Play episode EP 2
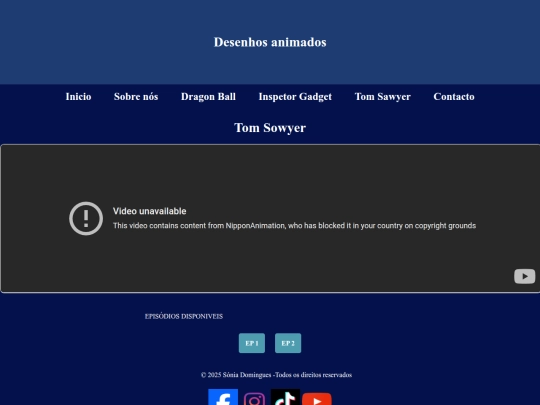 coord(288,343)
